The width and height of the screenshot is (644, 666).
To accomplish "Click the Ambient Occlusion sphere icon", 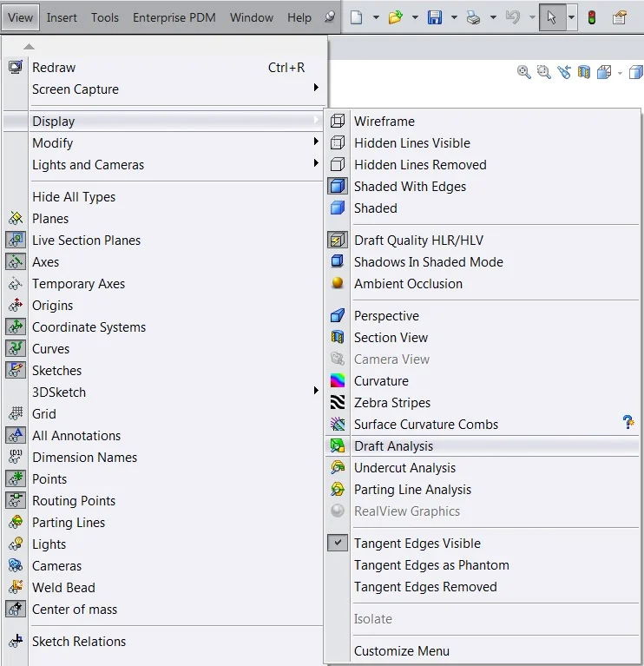I will [x=338, y=283].
